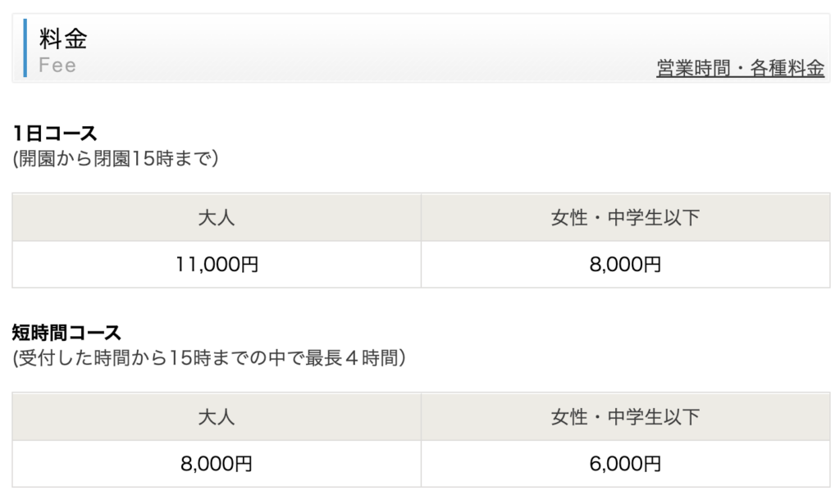This screenshot has width=840, height=504.
Task: Select the 11,000円 price cell
Action: point(217,265)
